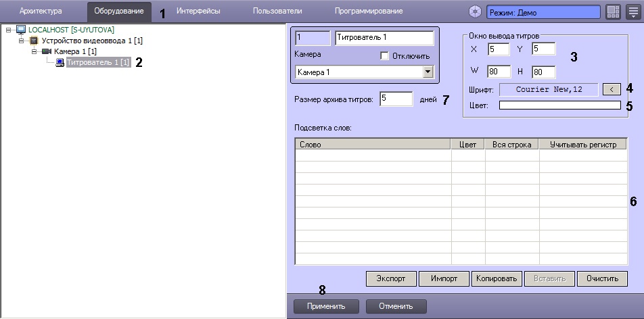
Task: Switch to the Архитектура tab
Action: tap(41, 11)
